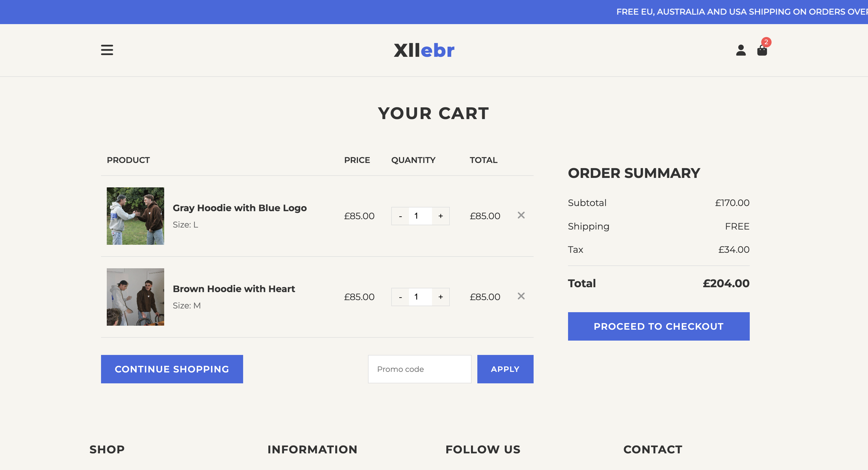Click the Gray Hoodie quantity field
The image size is (868, 470).
point(420,216)
